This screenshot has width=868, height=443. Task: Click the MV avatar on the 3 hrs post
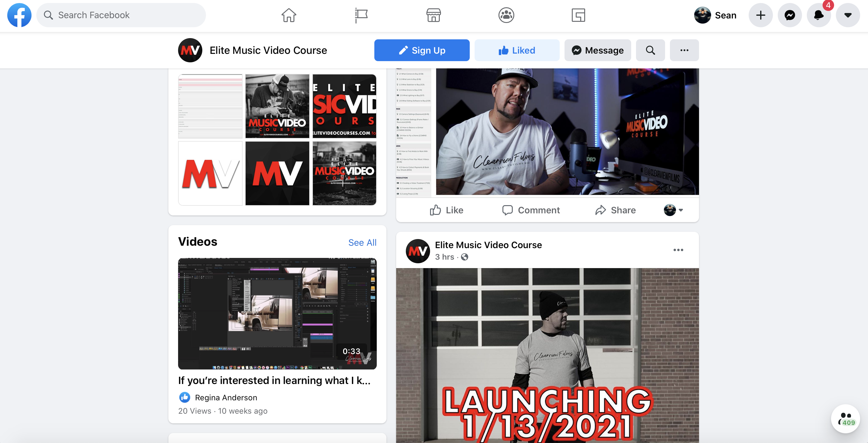point(418,251)
